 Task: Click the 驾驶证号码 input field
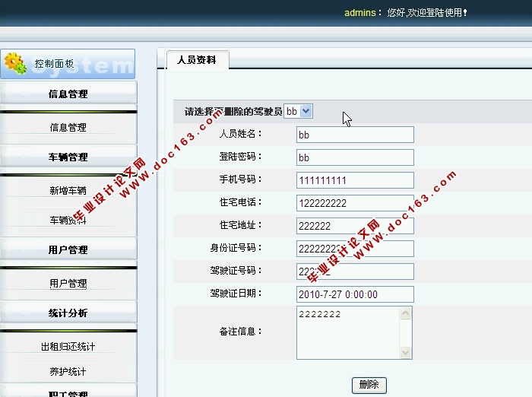click(355, 272)
